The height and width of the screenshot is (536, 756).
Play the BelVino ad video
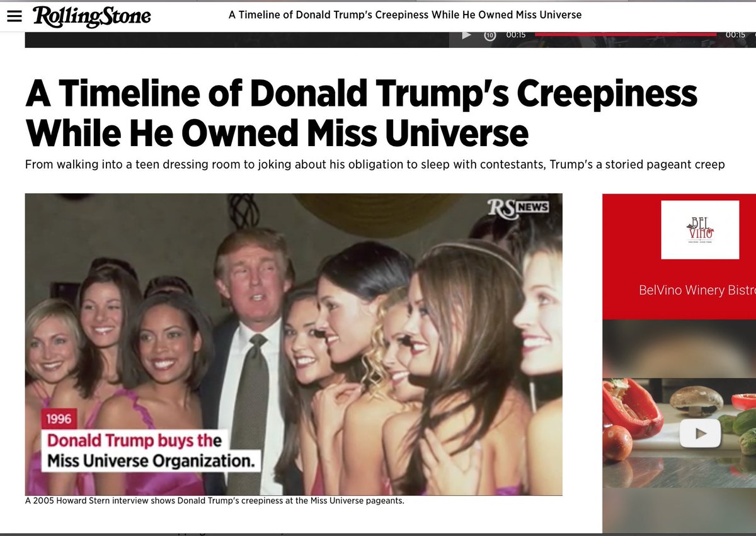tap(700, 433)
